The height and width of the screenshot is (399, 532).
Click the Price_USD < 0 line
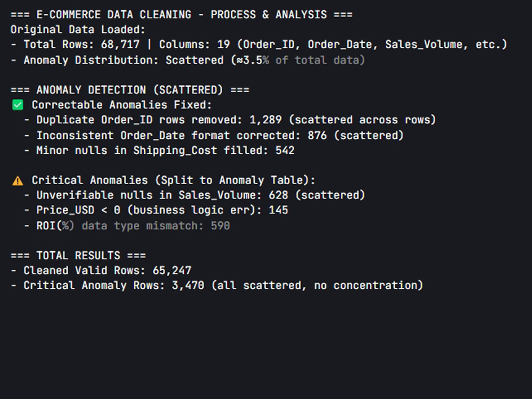coord(156,210)
